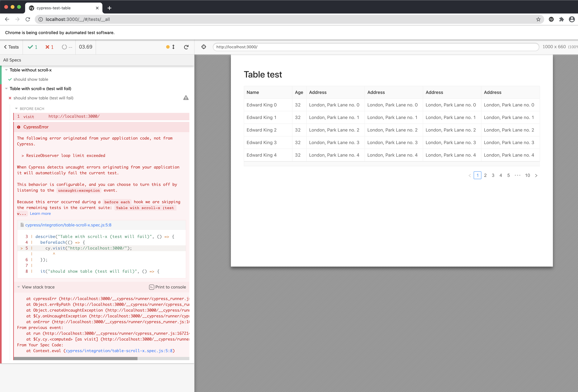
Task: Click the restart tests icon
Action: (186, 47)
